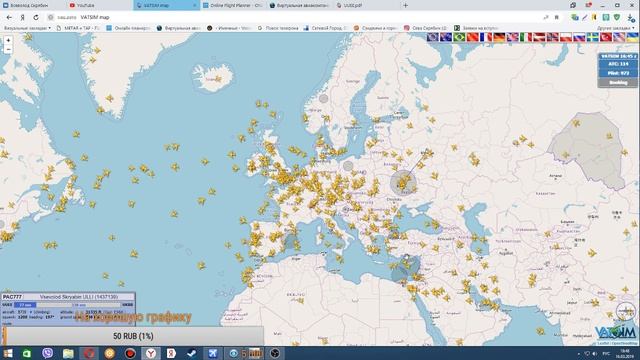Viewport: 640px width, 360px height.
Task: Select the China flag
Action: coord(473,37)
